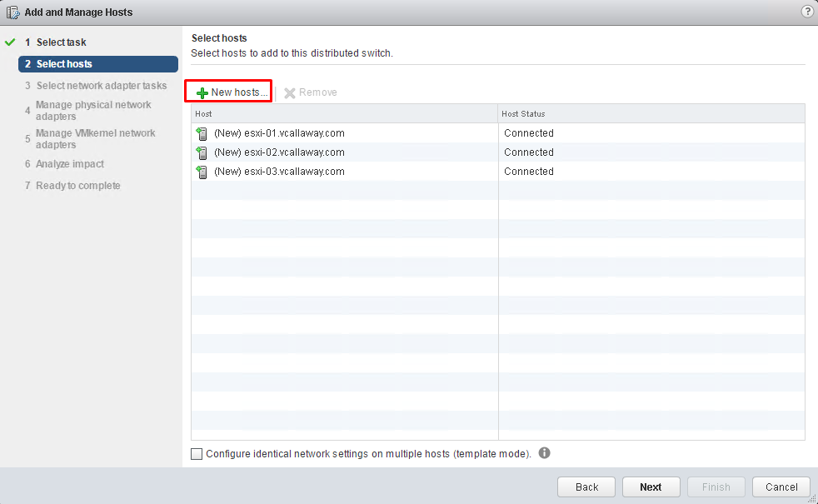818x504 pixels.
Task: Click the Select hosts heading text
Action: tap(219, 38)
